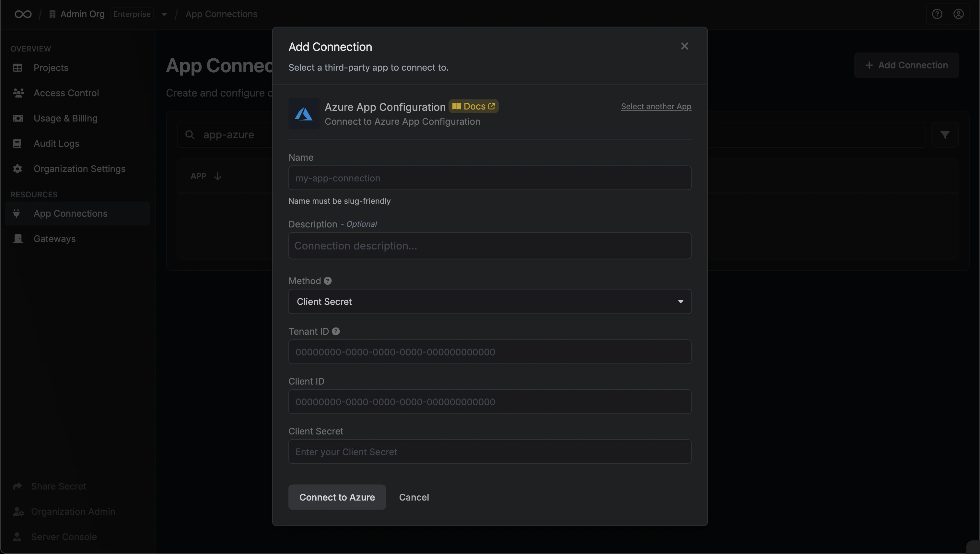The width and height of the screenshot is (980, 554).
Task: Focus the Client ID input field
Action: pyautogui.click(x=489, y=401)
